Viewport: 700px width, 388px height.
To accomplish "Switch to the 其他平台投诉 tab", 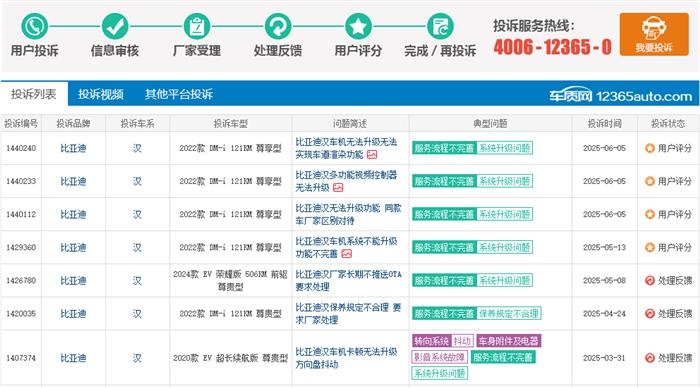I will tap(179, 94).
